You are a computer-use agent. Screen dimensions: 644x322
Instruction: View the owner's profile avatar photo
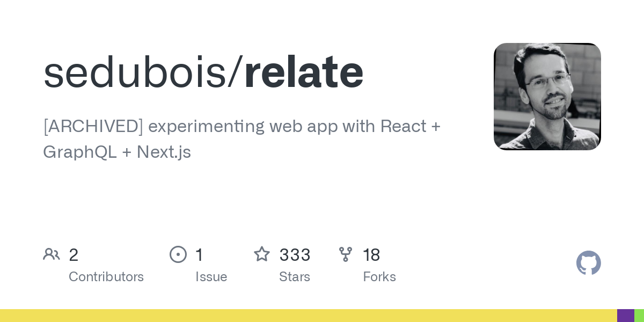pyautogui.click(x=547, y=97)
